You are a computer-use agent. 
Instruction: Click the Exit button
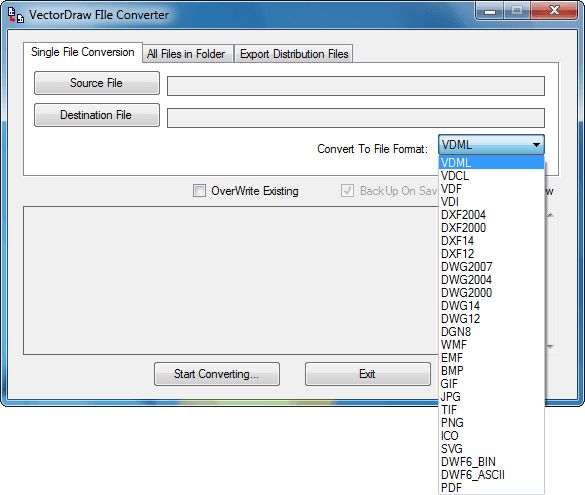click(x=367, y=374)
